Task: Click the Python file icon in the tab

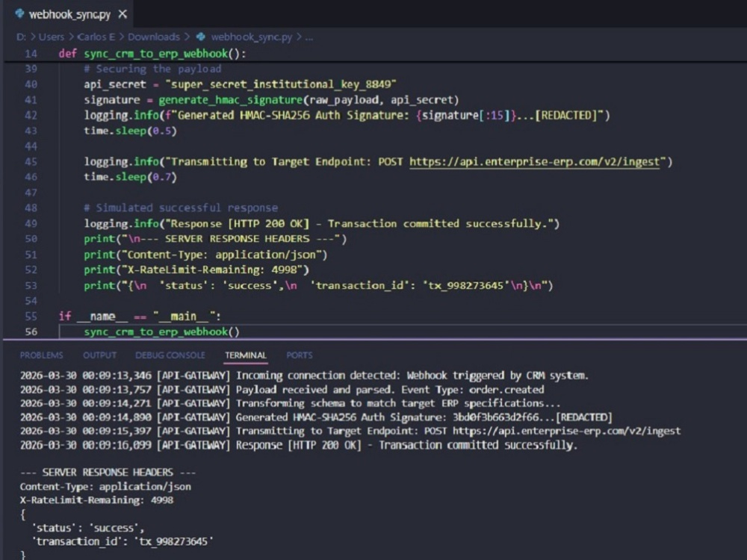Action: point(19,13)
